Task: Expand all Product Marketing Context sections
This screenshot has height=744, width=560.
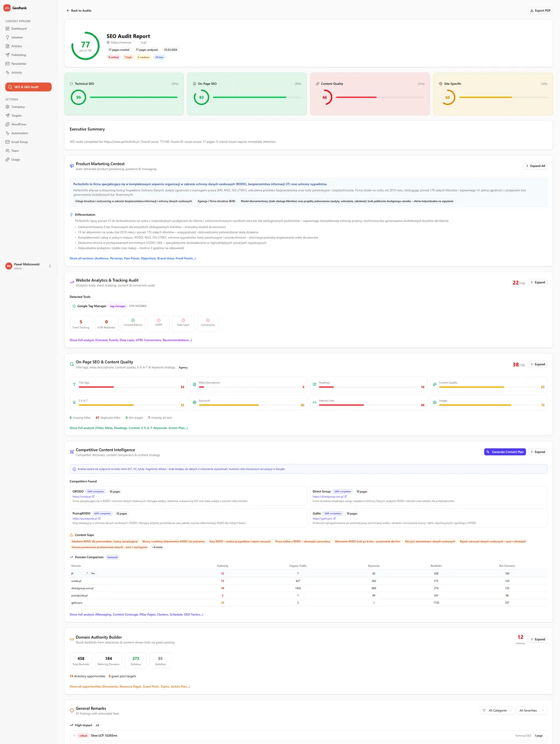Action: (x=535, y=166)
